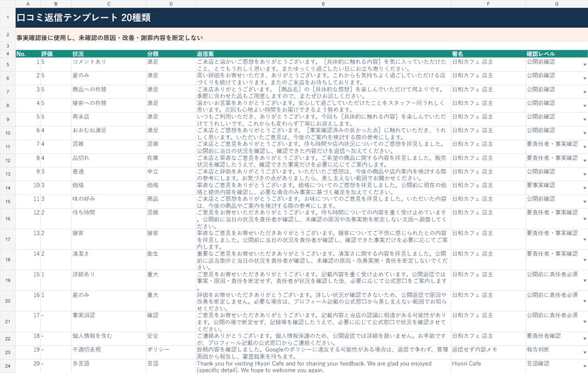588x373 pixels.
Task: Select the English reply cell starting Thank you for visiting
Action: click(323, 366)
